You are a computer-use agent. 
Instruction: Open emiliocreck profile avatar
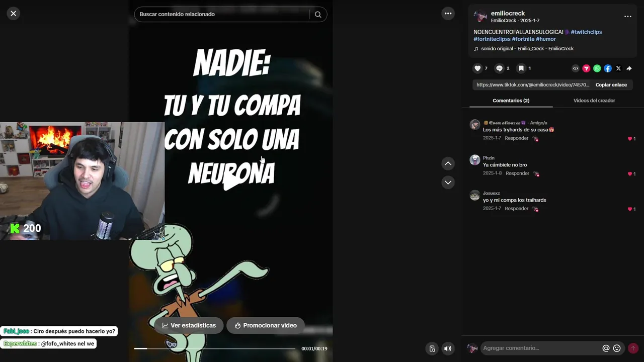point(480,16)
